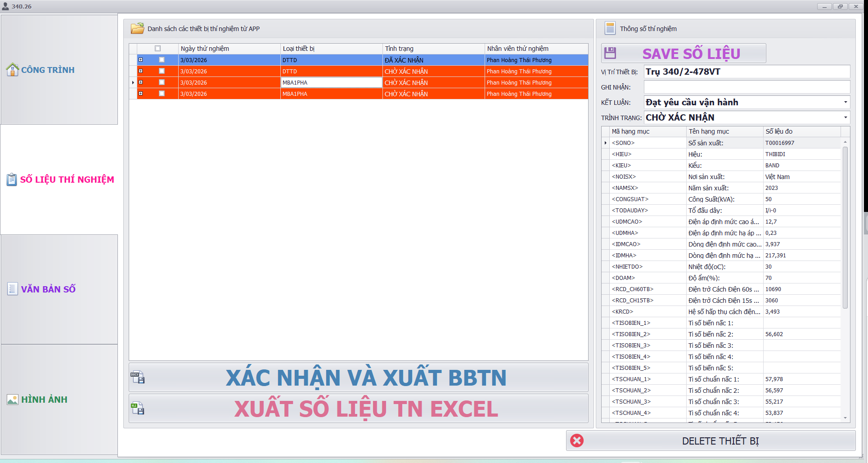Click the picture icon beside HÌNH ẢNH
Image resolution: width=868 pixels, height=463 pixels.
[x=12, y=400]
